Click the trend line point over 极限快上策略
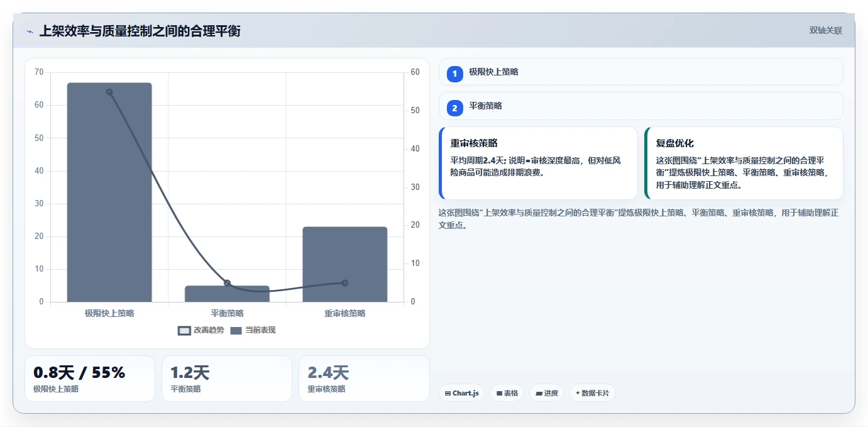 pos(109,92)
